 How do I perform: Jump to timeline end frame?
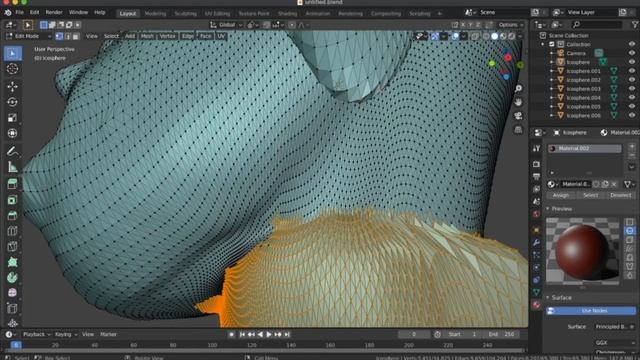coord(287,335)
